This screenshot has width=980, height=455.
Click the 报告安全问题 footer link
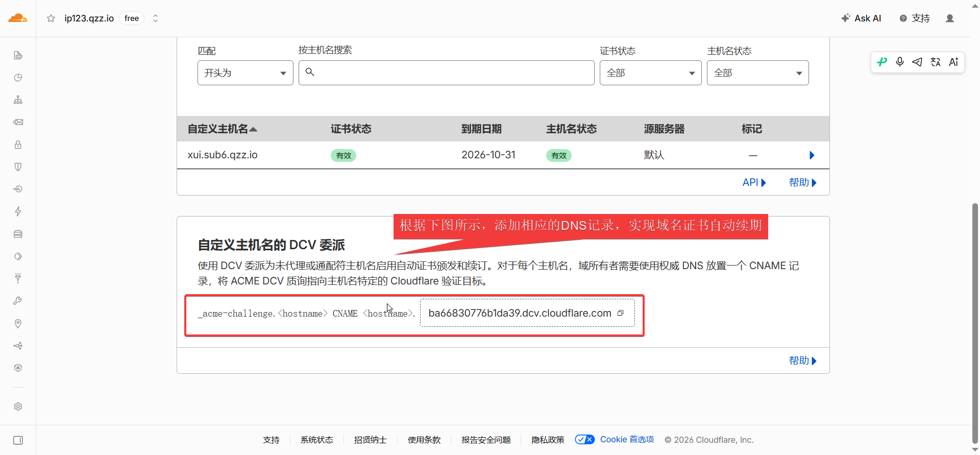coord(486,440)
